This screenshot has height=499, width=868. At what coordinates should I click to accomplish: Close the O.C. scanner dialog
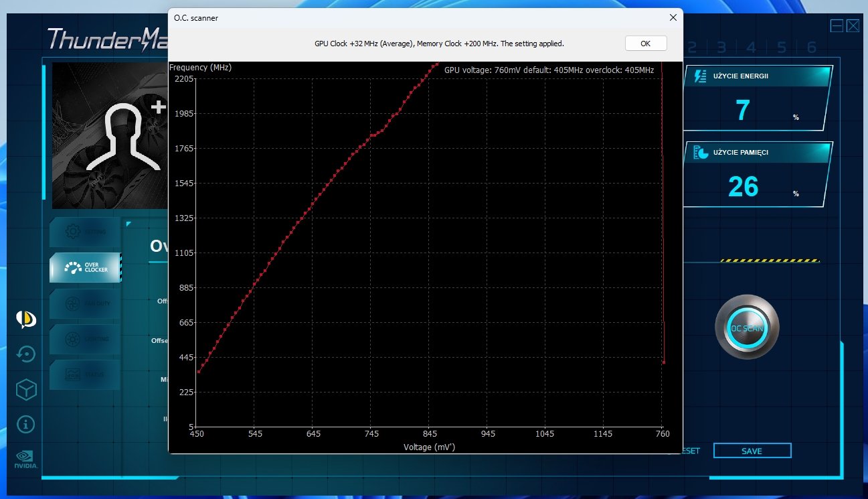coord(672,18)
